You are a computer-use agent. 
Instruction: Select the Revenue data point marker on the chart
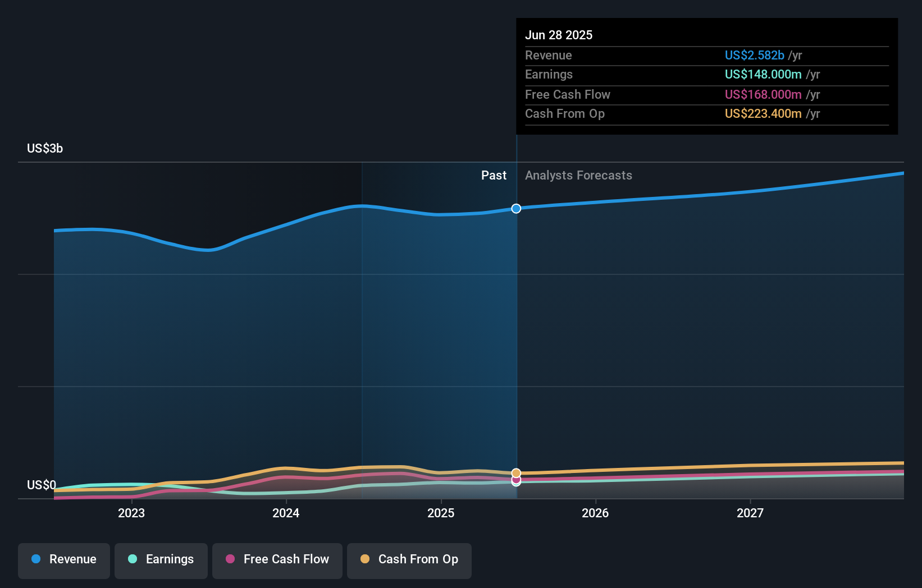point(516,208)
